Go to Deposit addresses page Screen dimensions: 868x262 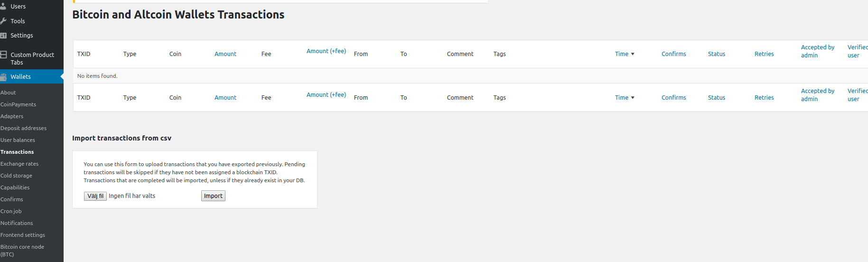coord(23,128)
